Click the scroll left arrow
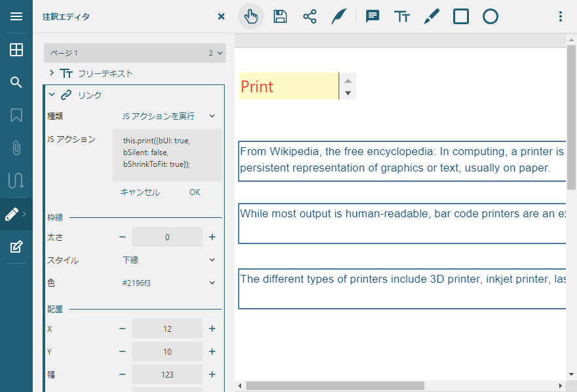 coord(240,385)
